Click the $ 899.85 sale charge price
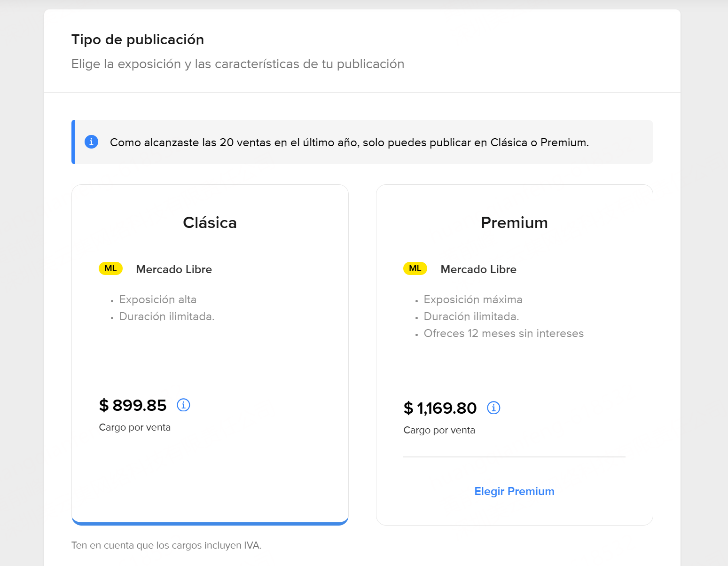This screenshot has height=566, width=728. pos(133,405)
